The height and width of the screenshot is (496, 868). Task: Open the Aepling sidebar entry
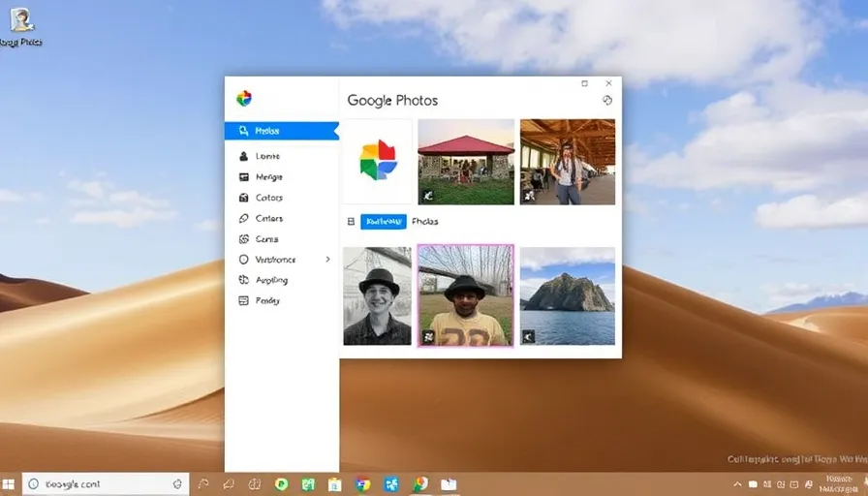270,280
